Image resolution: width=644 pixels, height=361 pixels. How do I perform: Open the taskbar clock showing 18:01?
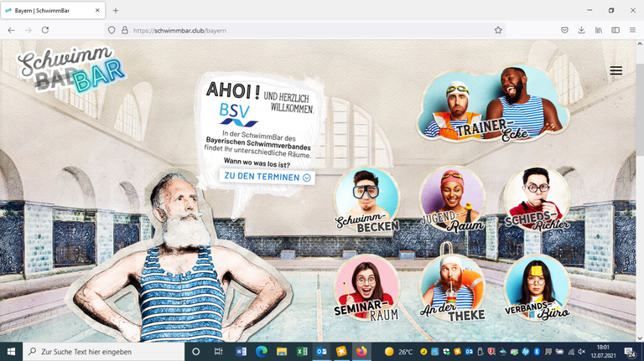(603, 352)
